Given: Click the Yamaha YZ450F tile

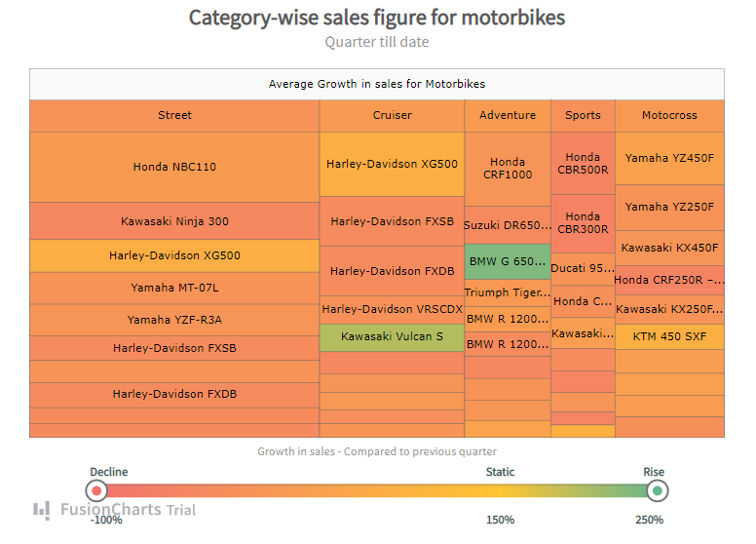Looking at the screenshot, I should point(669,158).
